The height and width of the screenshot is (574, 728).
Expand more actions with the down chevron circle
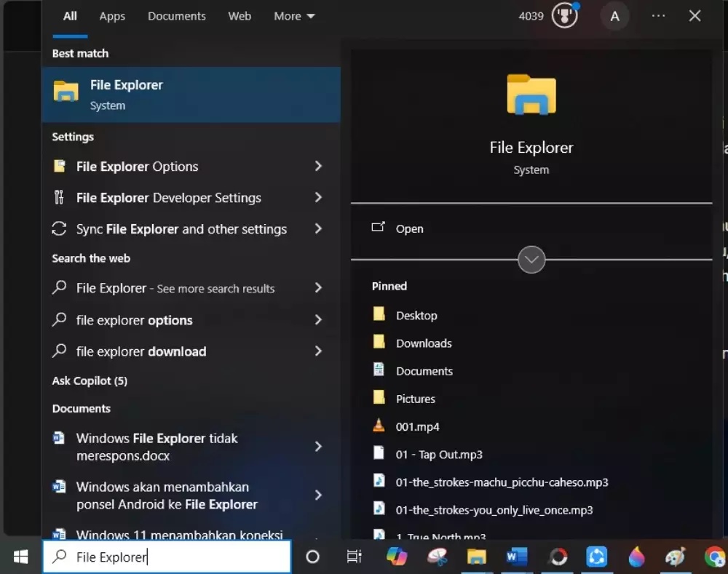click(x=531, y=260)
